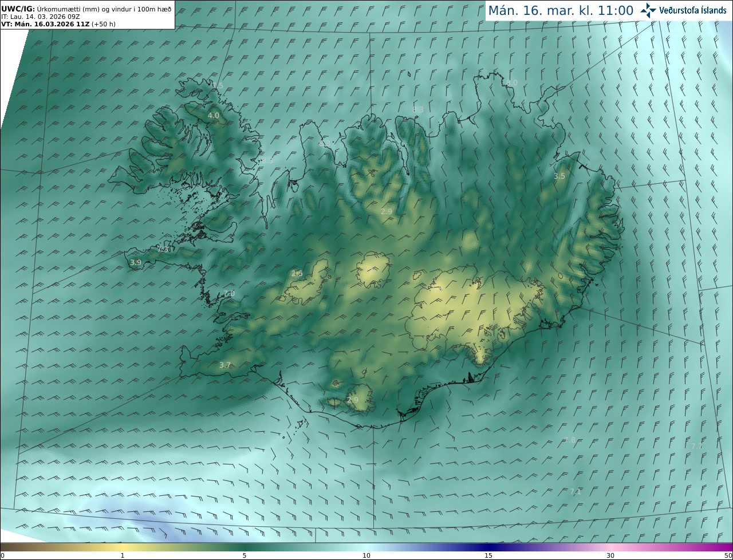Image resolution: width=733 pixels, height=560 pixels.
Task: Click the valid time line "VT: Mán. 16.03.2026 11Z"
Action: click(x=45, y=24)
